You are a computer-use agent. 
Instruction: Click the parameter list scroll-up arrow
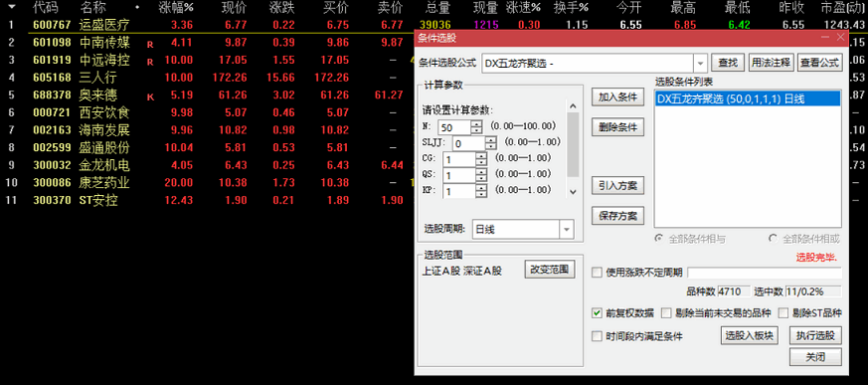[573, 105]
